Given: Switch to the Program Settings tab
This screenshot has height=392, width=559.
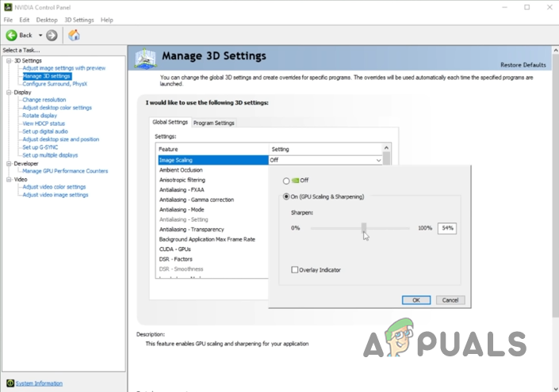Looking at the screenshot, I should tap(213, 123).
